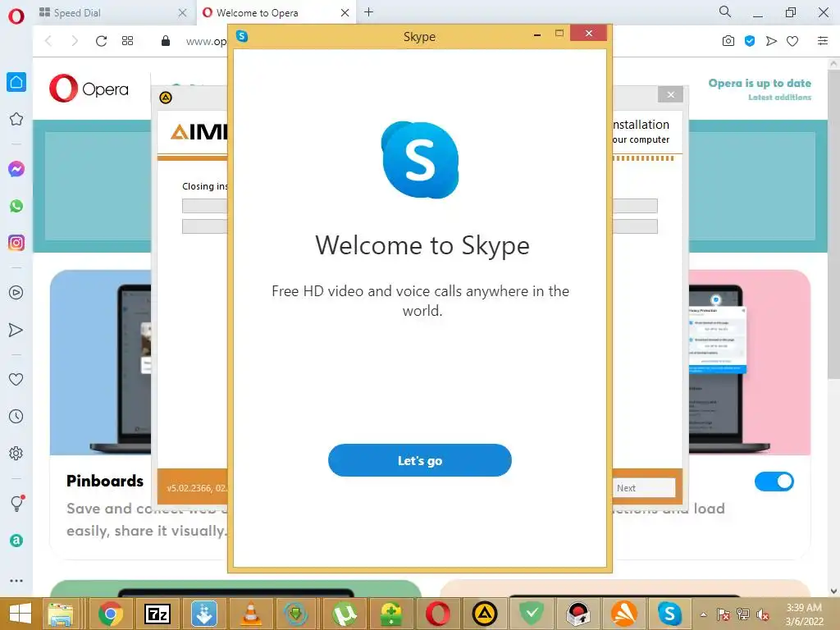Image resolution: width=840 pixels, height=630 pixels.
Task: Open the three-dot sidebar setup menu
Action: pos(16,581)
